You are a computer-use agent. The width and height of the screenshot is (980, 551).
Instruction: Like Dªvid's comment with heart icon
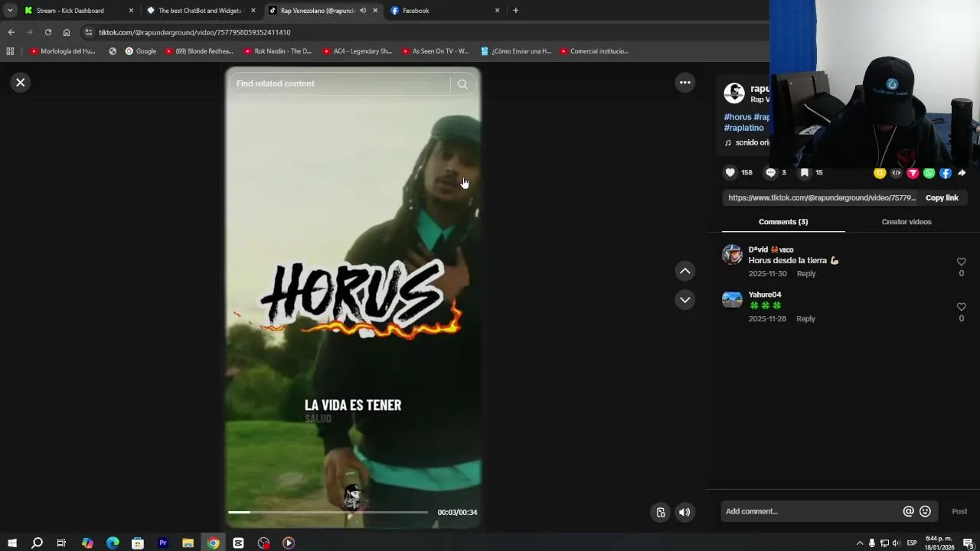tap(962, 262)
